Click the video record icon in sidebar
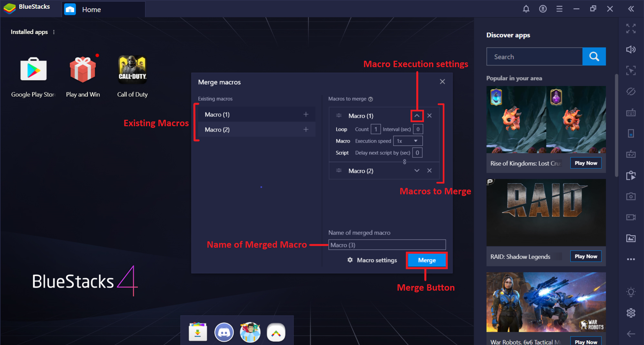The height and width of the screenshot is (345, 644). 631,217
